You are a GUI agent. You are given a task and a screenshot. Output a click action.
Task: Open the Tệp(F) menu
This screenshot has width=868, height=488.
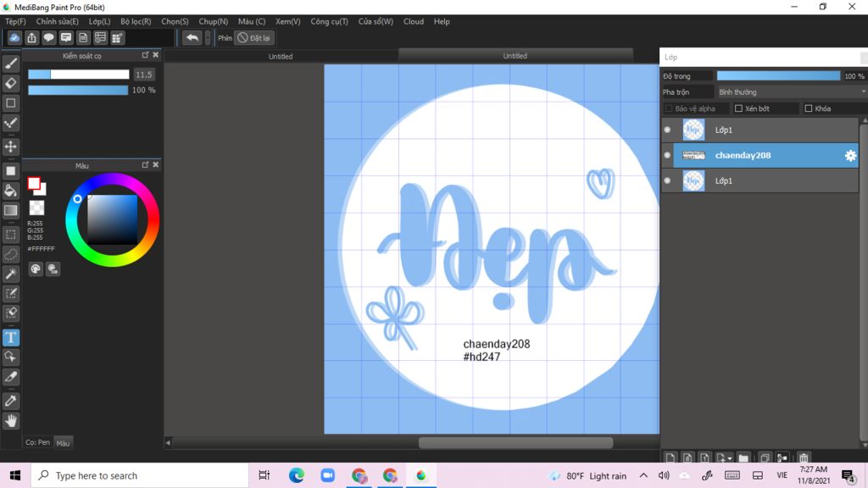pos(15,21)
